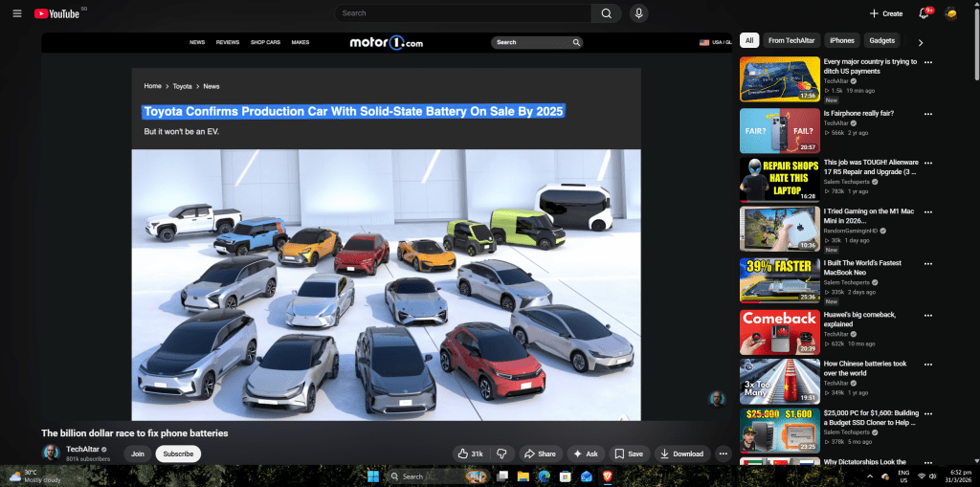Download the video

[x=681, y=454]
